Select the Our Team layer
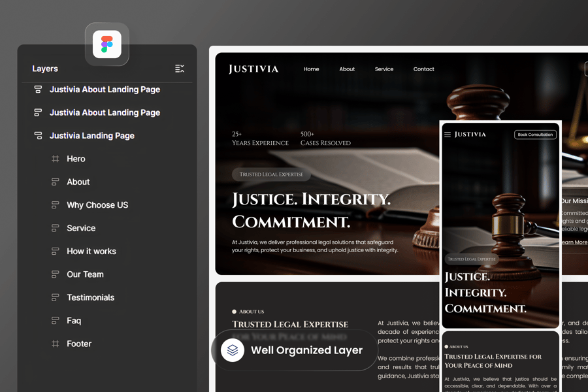The height and width of the screenshot is (392, 588). point(85,274)
